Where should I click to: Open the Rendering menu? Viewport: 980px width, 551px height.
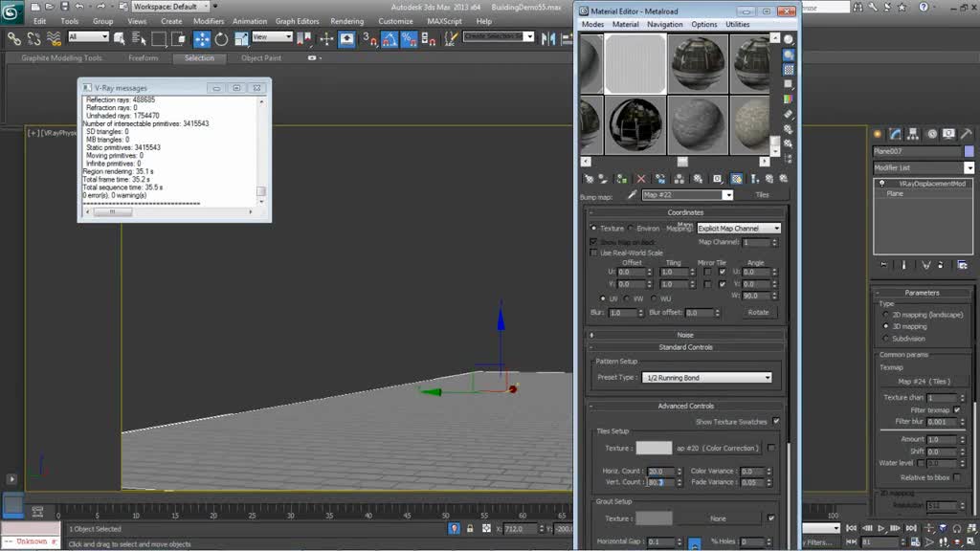[346, 21]
